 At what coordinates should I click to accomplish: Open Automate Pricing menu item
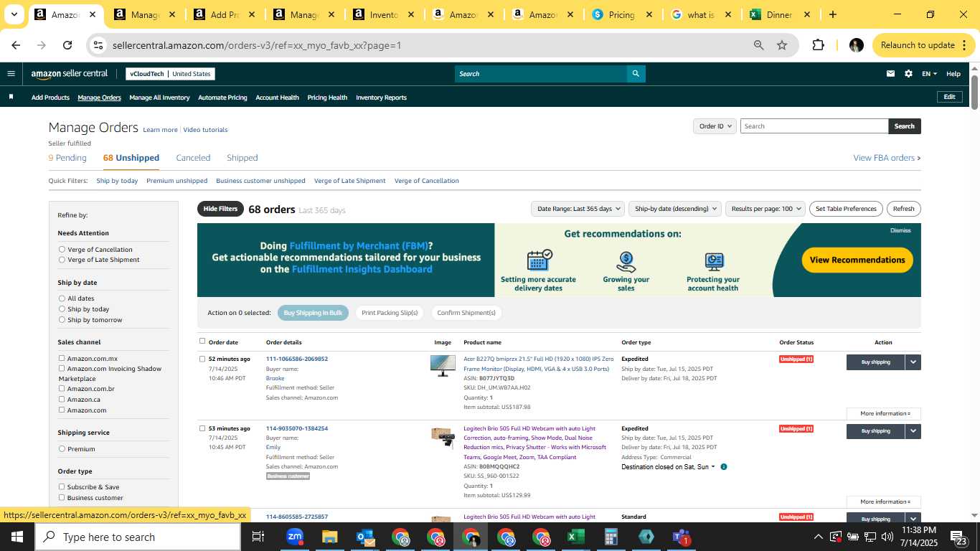click(x=222, y=98)
